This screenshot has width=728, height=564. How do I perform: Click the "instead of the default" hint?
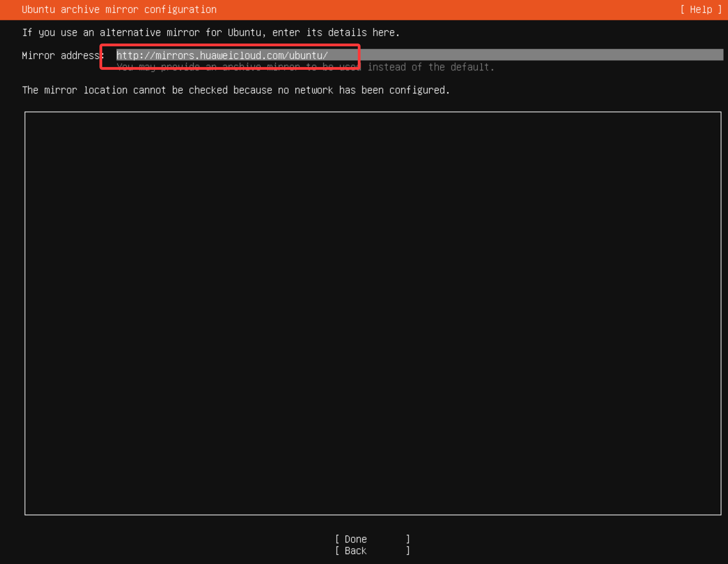[x=430, y=67]
